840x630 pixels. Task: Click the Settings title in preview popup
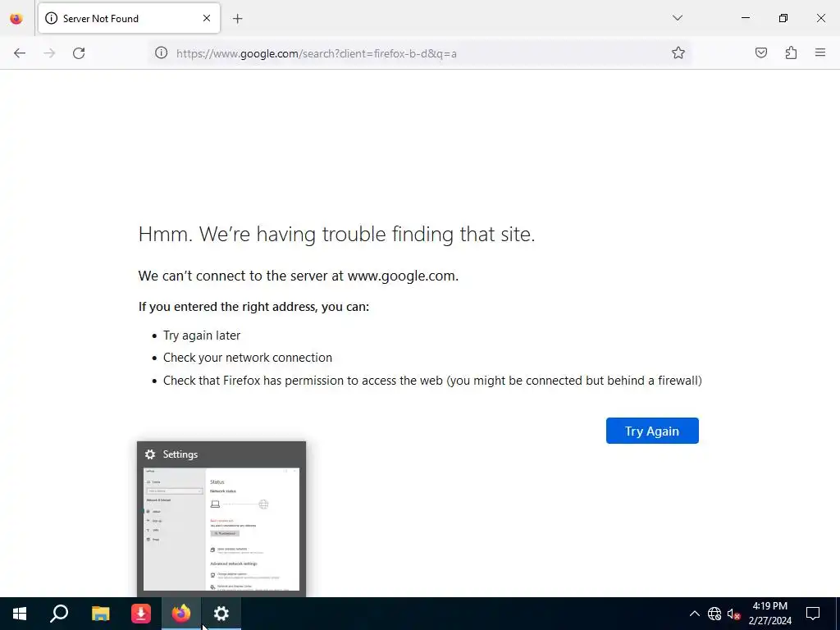pyautogui.click(x=180, y=454)
